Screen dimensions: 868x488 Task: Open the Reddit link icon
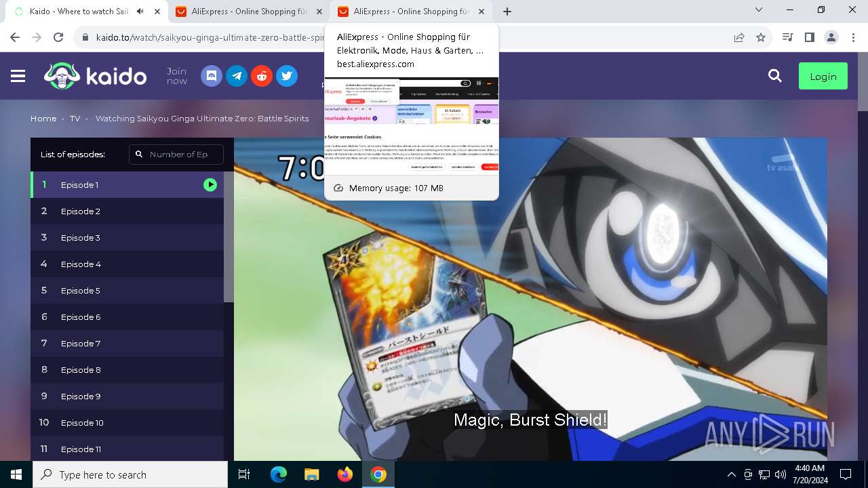pyautogui.click(x=262, y=76)
